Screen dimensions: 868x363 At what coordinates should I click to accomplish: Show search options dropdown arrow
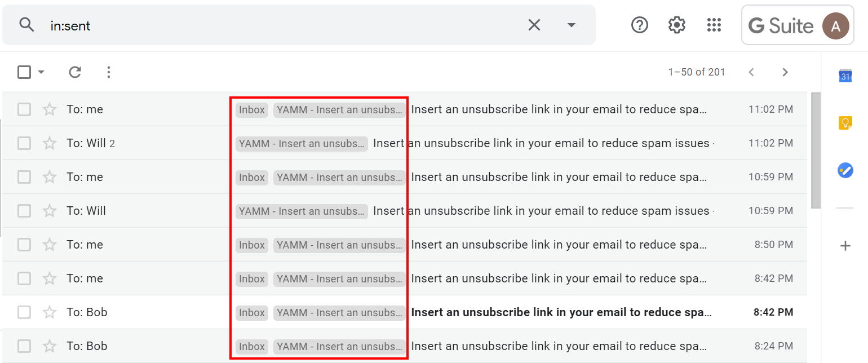[571, 25]
